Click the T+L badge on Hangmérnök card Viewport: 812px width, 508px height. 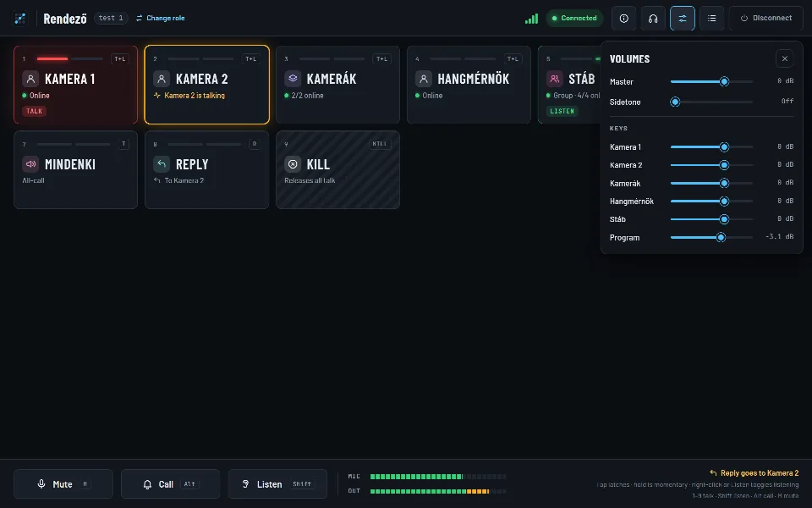coord(513,58)
